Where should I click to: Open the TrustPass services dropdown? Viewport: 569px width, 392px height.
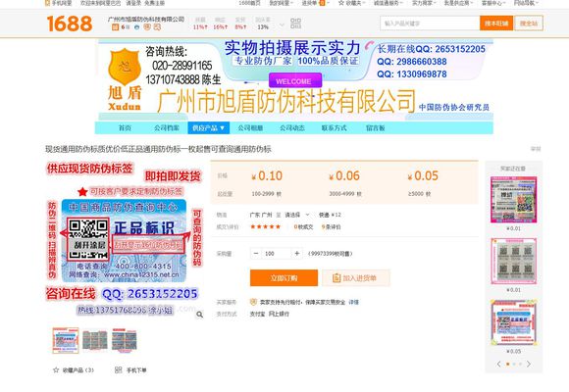click(388, 3)
